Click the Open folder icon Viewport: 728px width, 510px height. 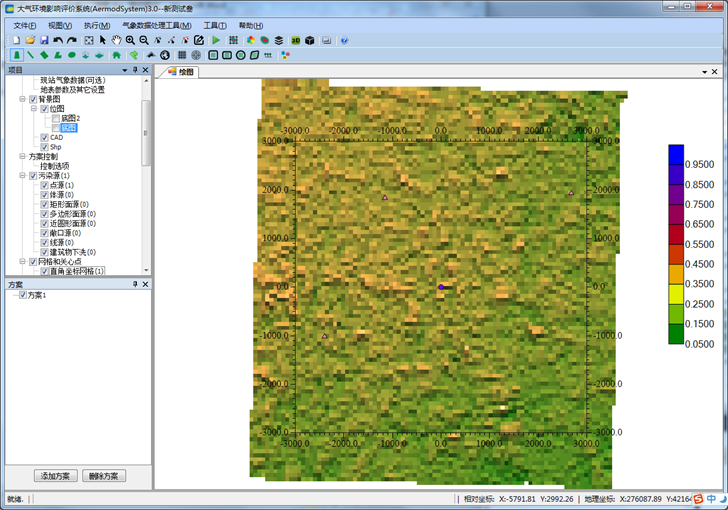tap(30, 40)
